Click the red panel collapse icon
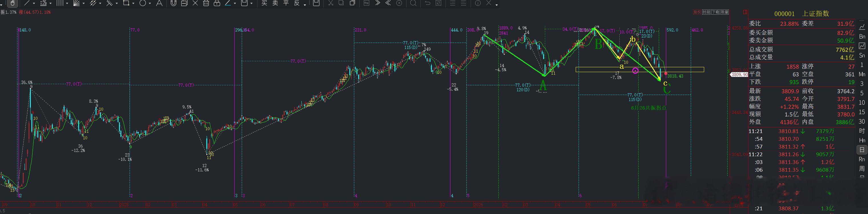 [745, 12]
